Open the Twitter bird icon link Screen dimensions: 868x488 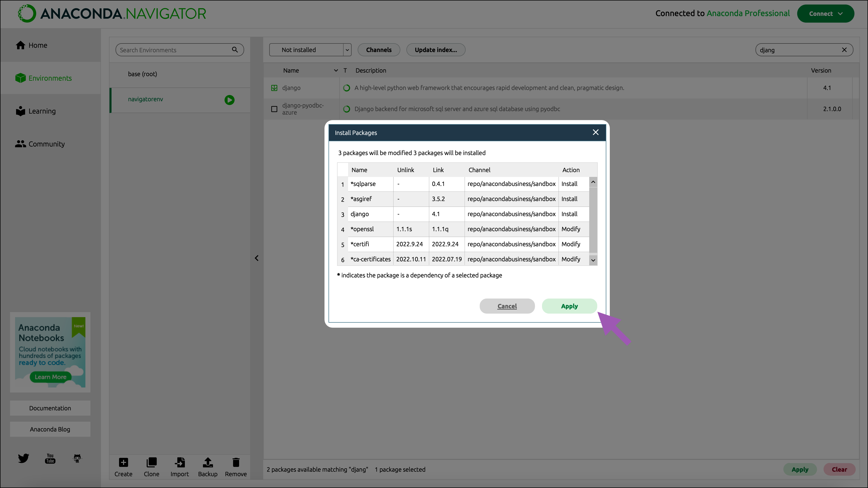(x=23, y=458)
